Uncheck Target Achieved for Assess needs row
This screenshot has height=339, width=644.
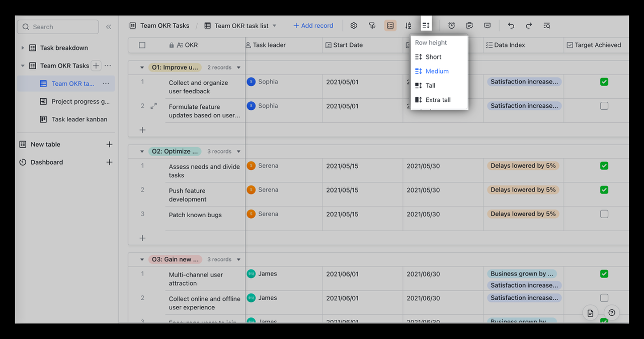pyautogui.click(x=604, y=166)
